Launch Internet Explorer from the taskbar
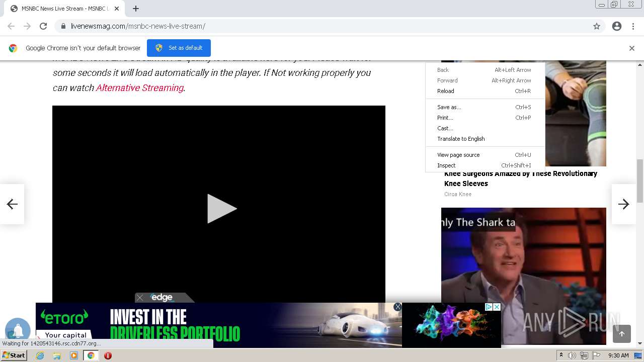 [40, 355]
